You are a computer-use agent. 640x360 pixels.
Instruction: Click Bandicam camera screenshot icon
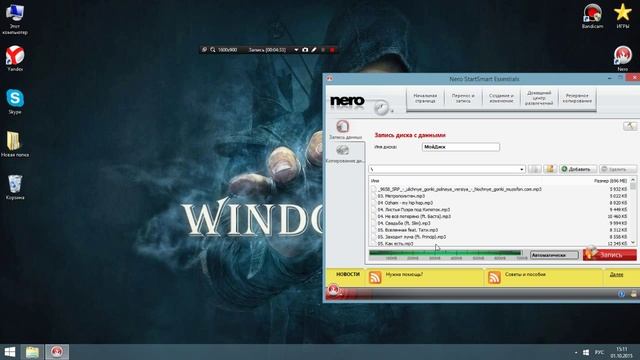point(305,50)
